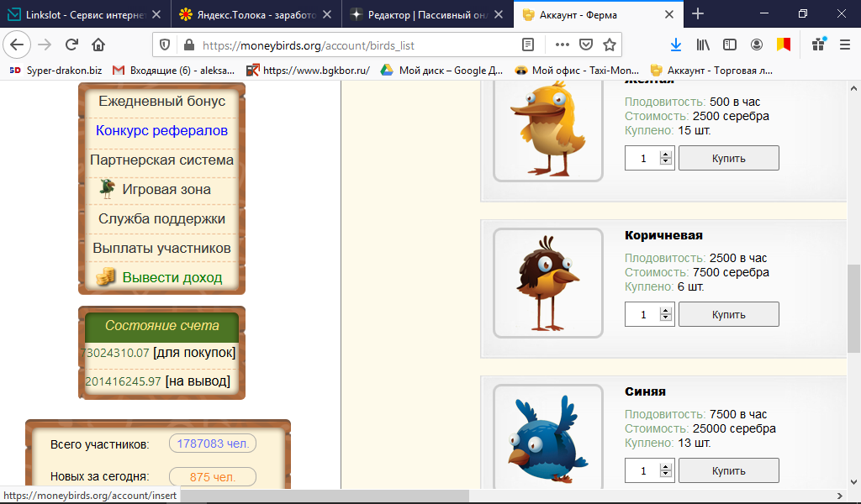This screenshot has width=861, height=504.
Task: Show tracking protection shield info
Action: (165, 45)
